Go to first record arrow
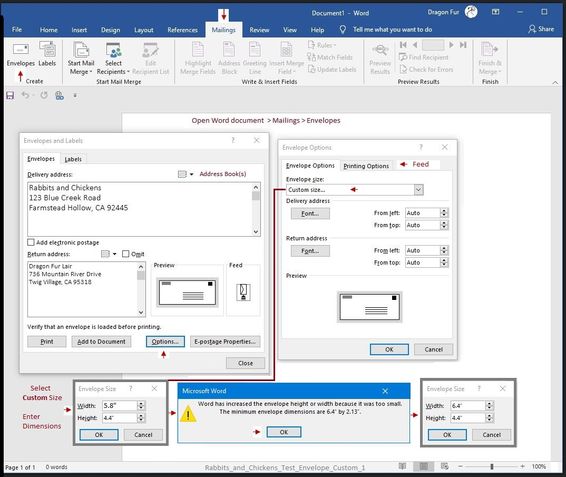 click(x=403, y=45)
